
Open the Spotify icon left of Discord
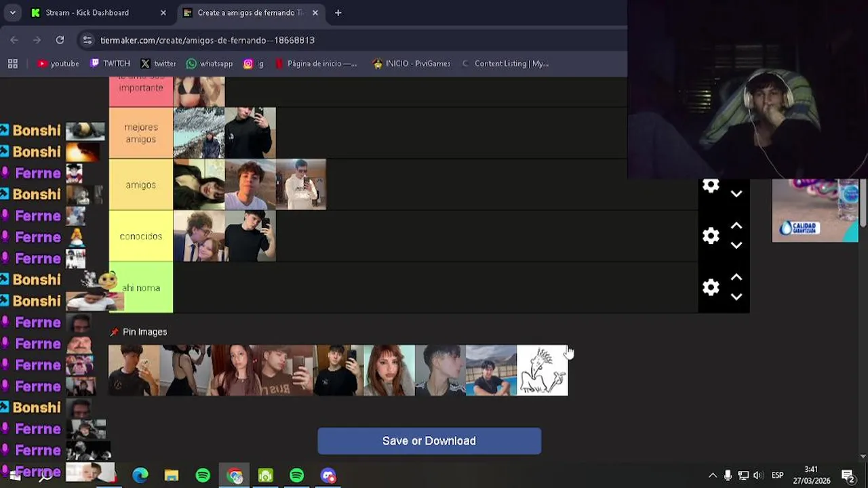[296, 475]
